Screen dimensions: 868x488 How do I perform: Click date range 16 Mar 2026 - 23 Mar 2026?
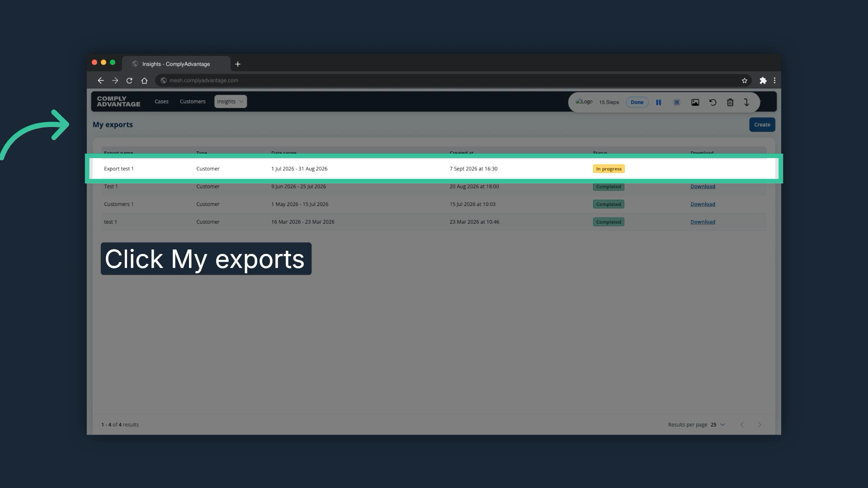pyautogui.click(x=303, y=222)
